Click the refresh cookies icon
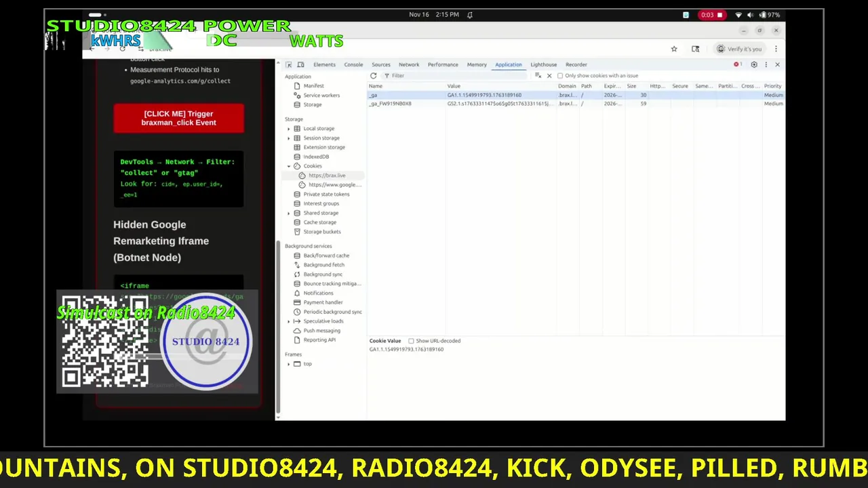Image resolution: width=868 pixels, height=488 pixels. click(x=373, y=76)
